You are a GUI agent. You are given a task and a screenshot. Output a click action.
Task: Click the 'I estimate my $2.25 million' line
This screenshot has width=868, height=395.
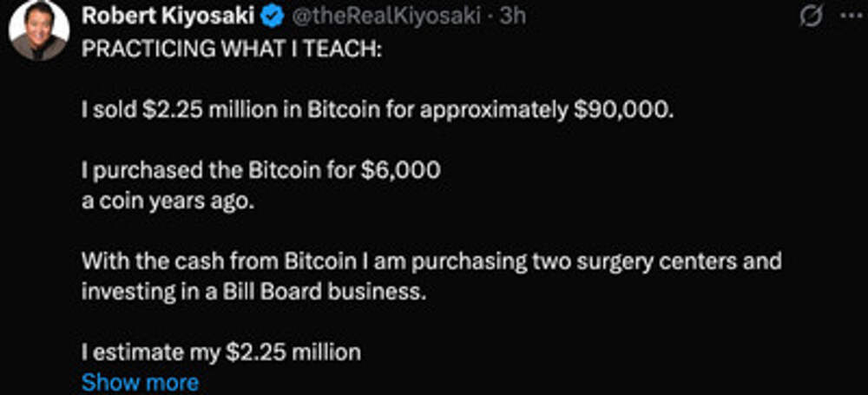tap(220, 352)
